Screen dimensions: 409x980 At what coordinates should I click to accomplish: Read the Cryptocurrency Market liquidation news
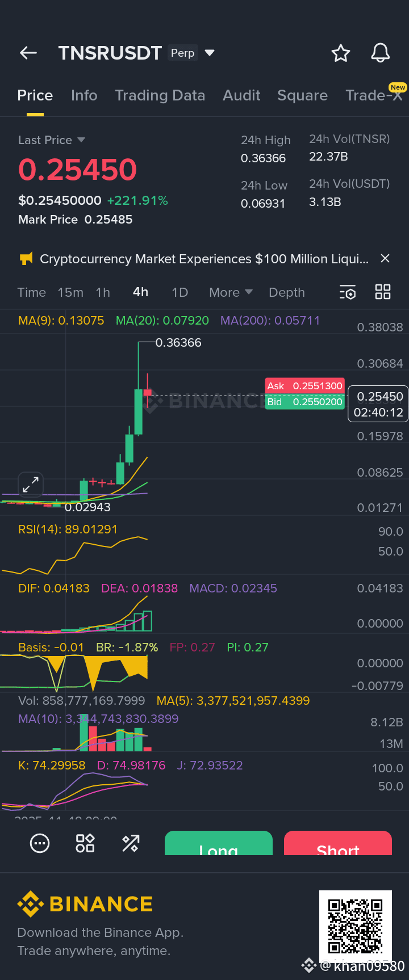[204, 259]
